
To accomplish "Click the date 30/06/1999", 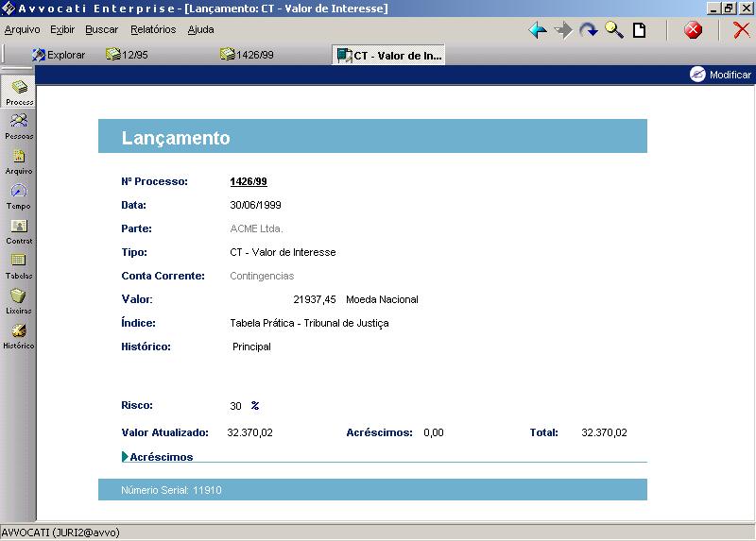I will (255, 205).
